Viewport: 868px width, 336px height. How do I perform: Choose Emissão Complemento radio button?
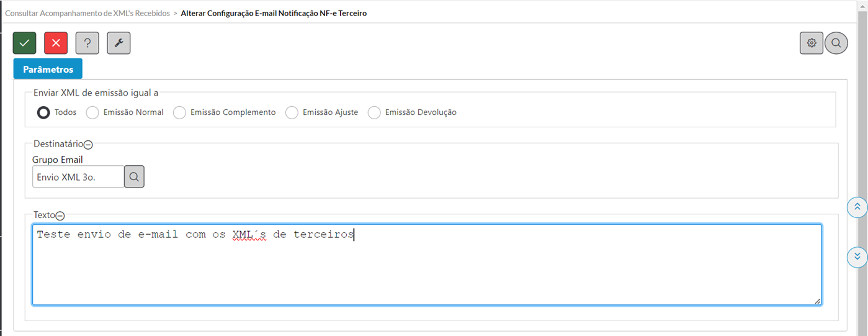point(179,112)
